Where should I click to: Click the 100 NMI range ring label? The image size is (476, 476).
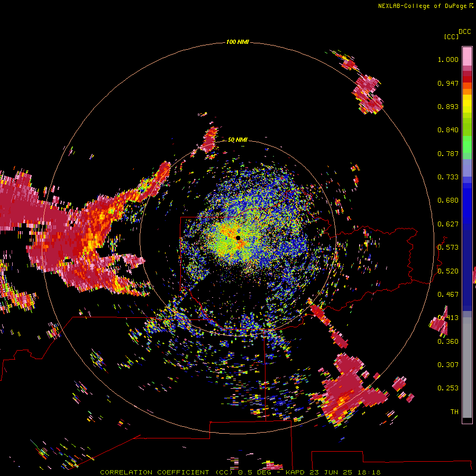237,42
